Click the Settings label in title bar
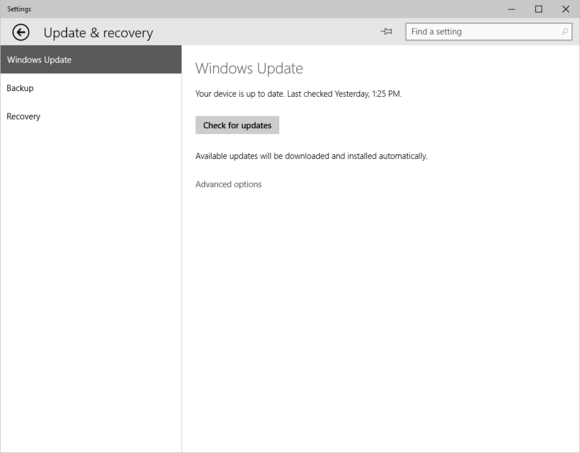 click(19, 9)
